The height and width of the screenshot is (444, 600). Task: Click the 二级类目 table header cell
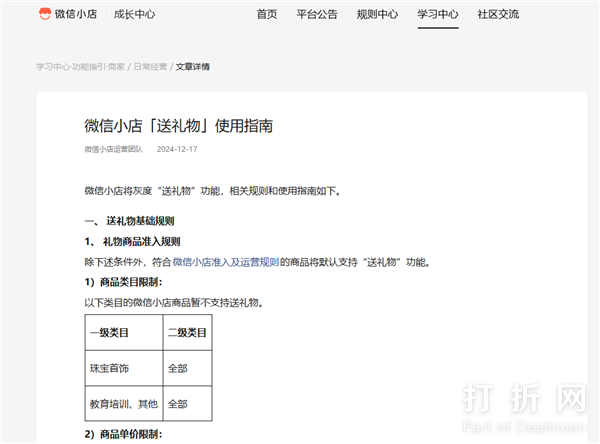coord(187,332)
